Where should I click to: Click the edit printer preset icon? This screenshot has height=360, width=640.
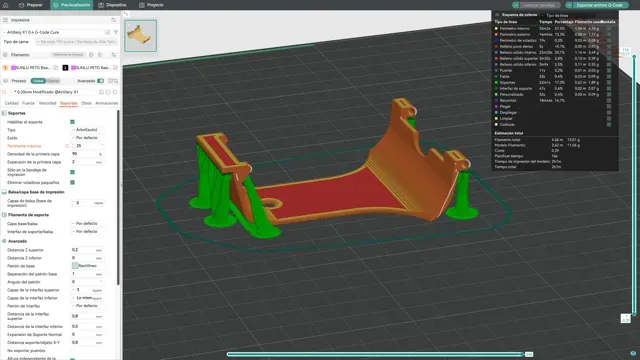click(107, 32)
